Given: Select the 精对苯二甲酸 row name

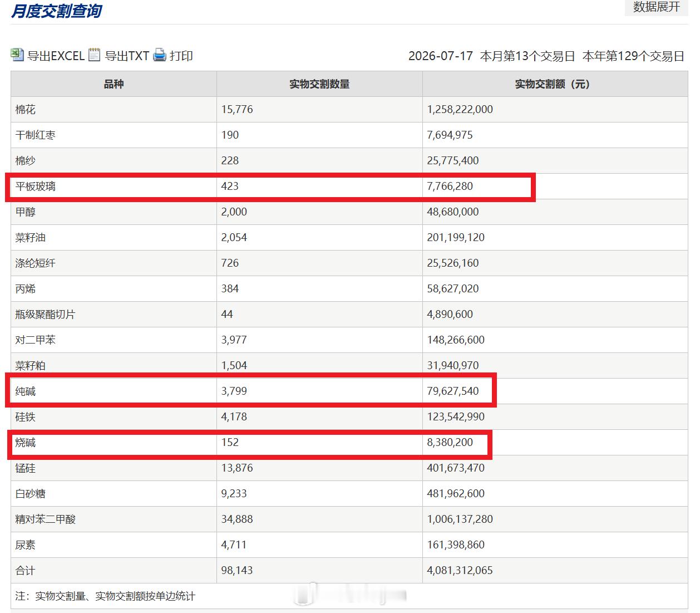Looking at the screenshot, I should pos(45,519).
